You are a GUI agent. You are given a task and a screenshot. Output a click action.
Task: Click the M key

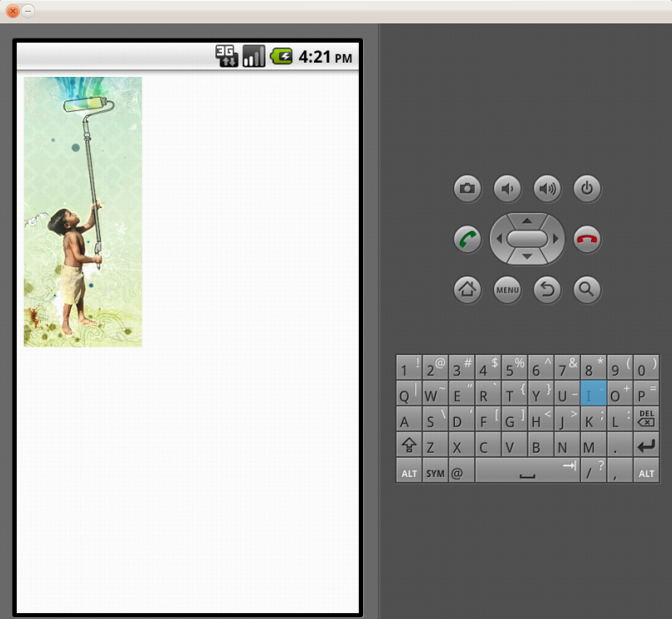click(594, 444)
